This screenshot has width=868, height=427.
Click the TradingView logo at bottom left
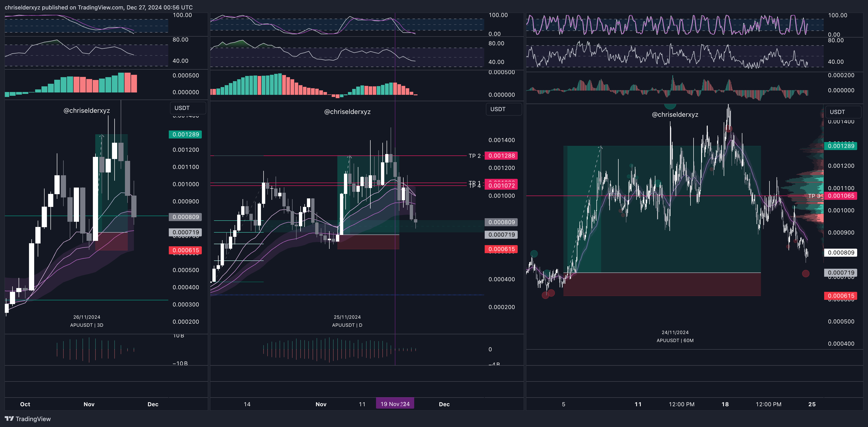coord(28,419)
